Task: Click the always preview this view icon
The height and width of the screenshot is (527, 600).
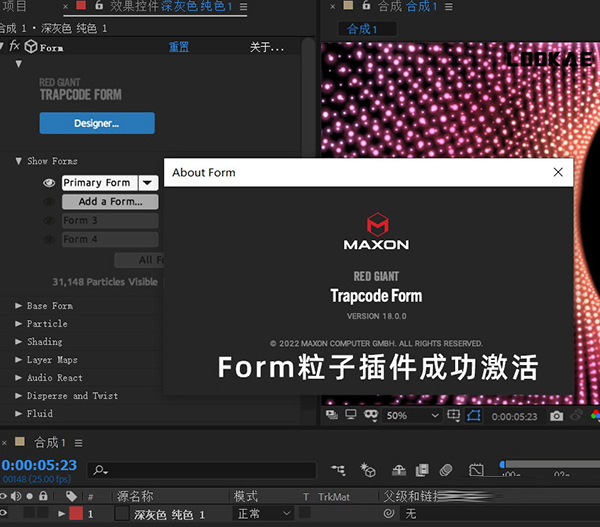Action: pyautogui.click(x=332, y=415)
